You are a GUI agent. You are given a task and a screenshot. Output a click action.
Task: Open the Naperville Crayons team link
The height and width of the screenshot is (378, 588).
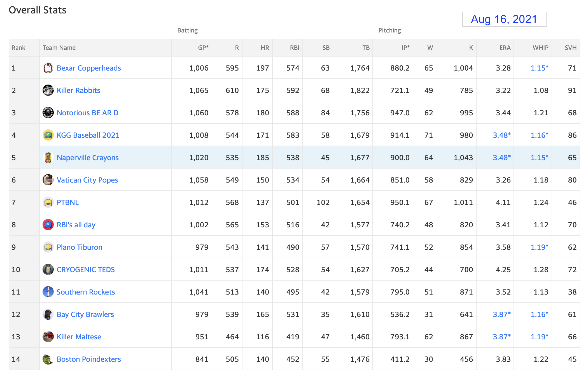[x=88, y=158]
